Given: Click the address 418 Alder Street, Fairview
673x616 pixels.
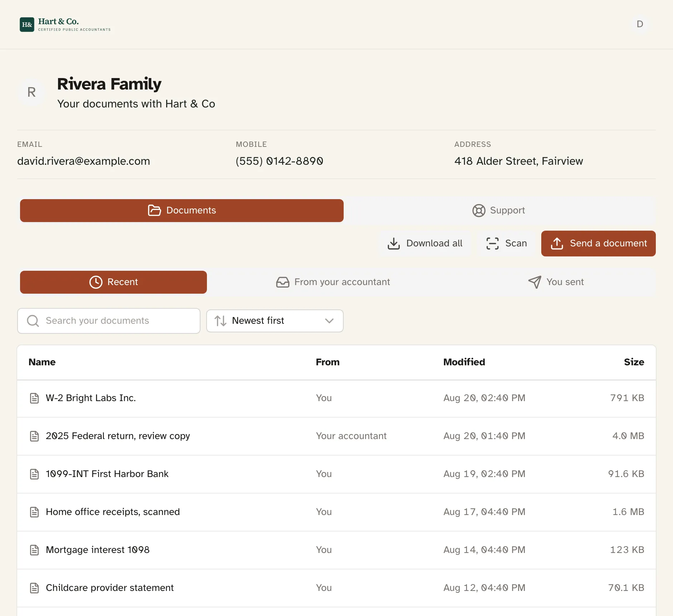Looking at the screenshot, I should tap(519, 161).
